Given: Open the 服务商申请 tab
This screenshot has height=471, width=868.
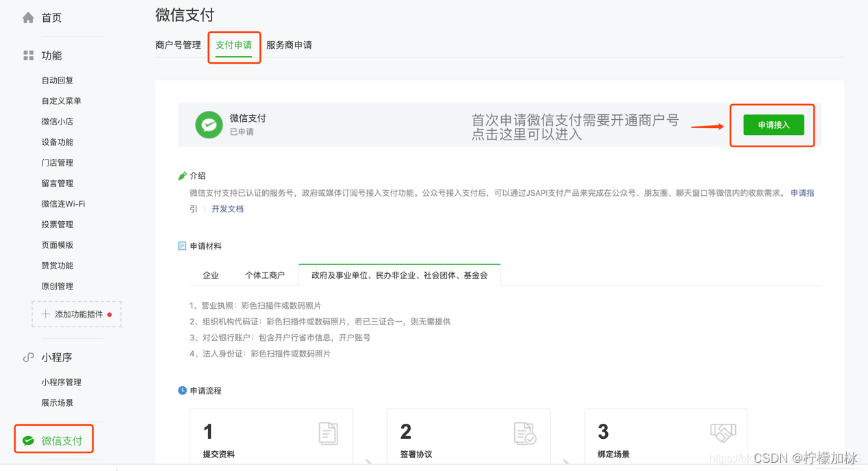Looking at the screenshot, I should coord(289,45).
